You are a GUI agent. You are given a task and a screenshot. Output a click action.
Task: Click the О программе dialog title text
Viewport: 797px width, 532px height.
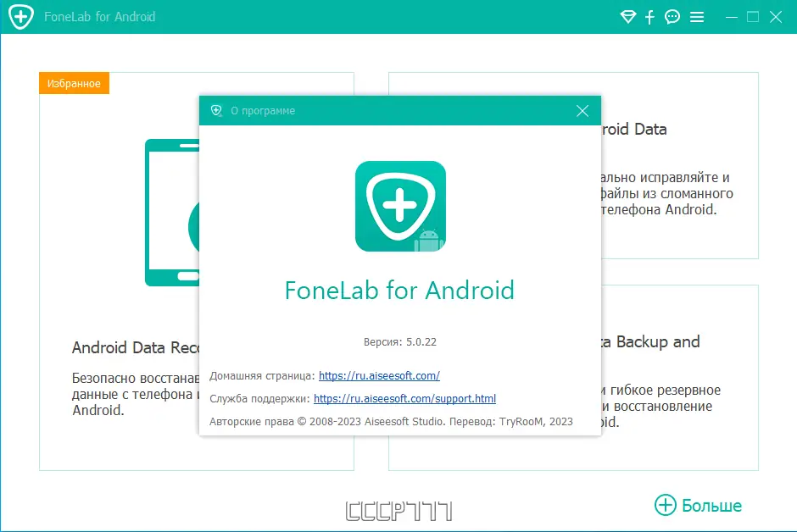tap(263, 111)
